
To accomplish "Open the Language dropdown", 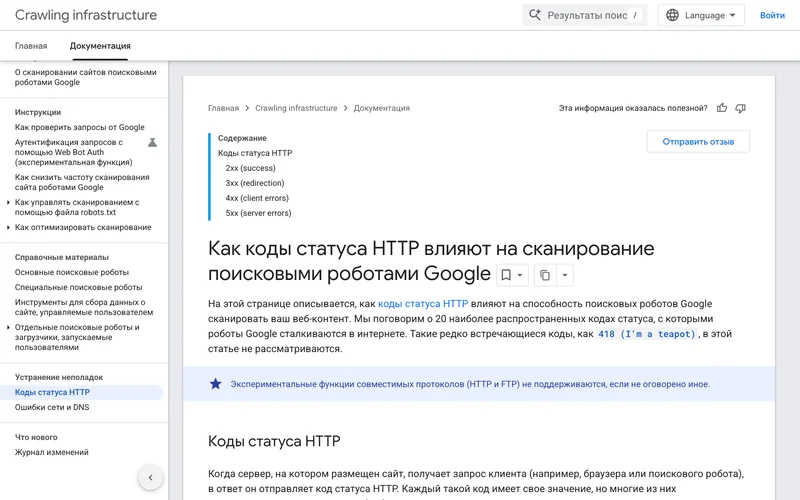I will [x=701, y=15].
